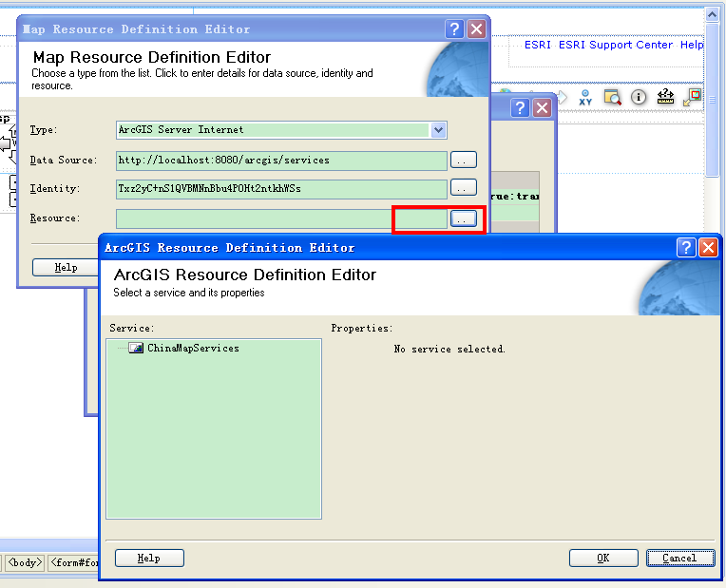
Task: Select the Measure ruler tool
Action: (665, 97)
